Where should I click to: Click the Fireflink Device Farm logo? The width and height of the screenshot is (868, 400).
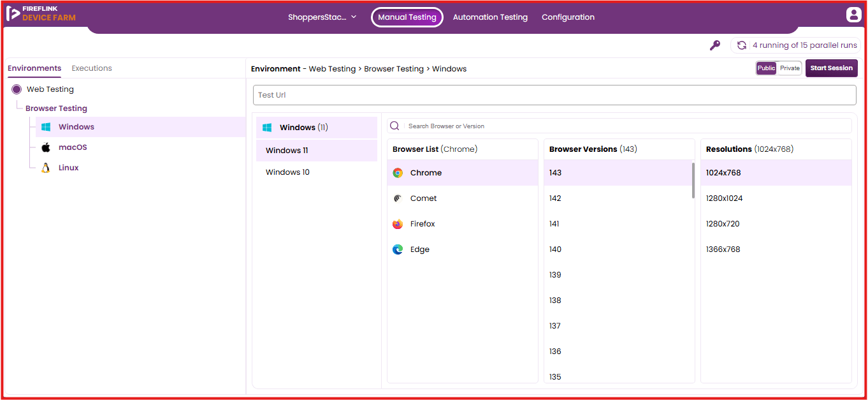(x=41, y=13)
